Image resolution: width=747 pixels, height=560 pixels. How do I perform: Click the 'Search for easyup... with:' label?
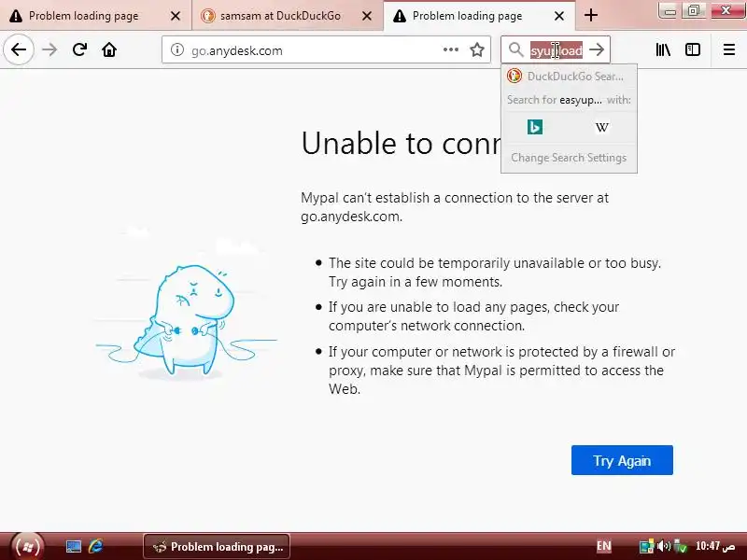(x=569, y=100)
